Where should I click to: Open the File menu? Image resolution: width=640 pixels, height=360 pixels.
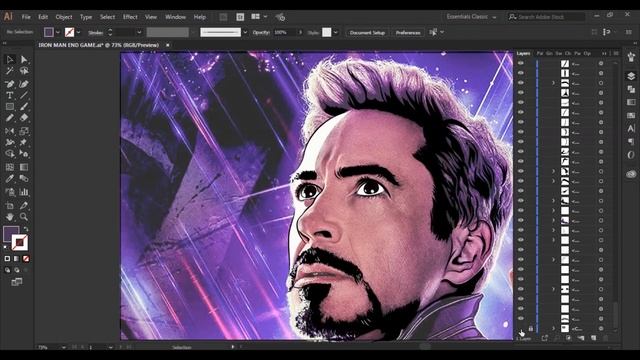pyautogui.click(x=26, y=17)
